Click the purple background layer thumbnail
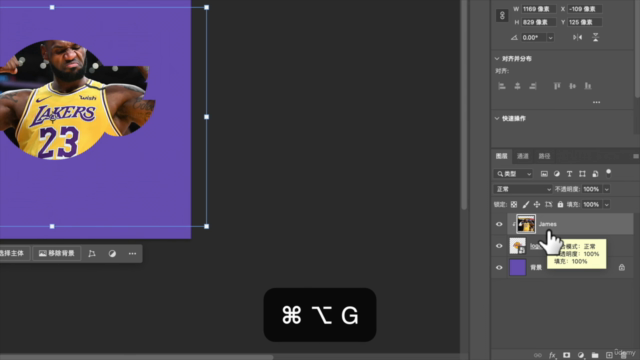 pyautogui.click(x=518, y=267)
